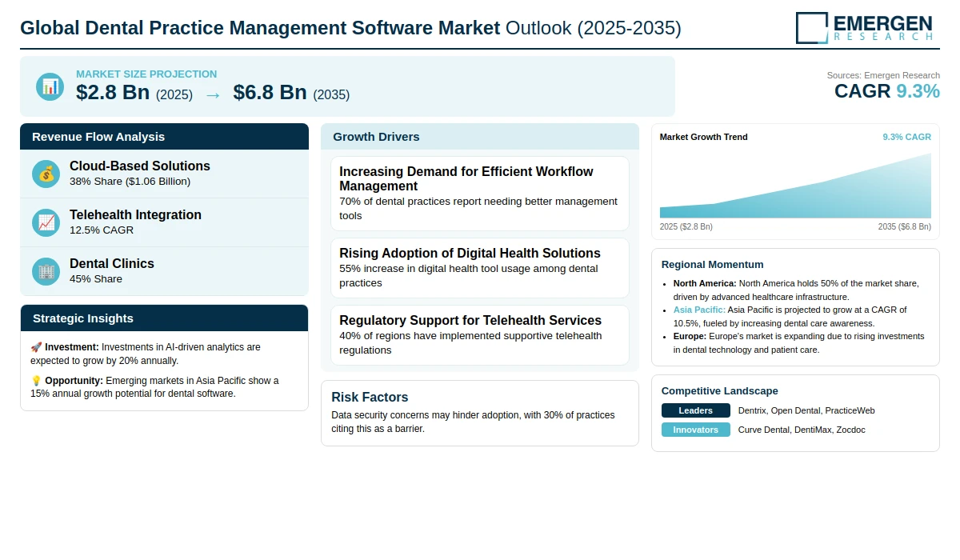The image size is (960, 560).
Task: Click the Asia Pacific regional link
Action: 699,310
